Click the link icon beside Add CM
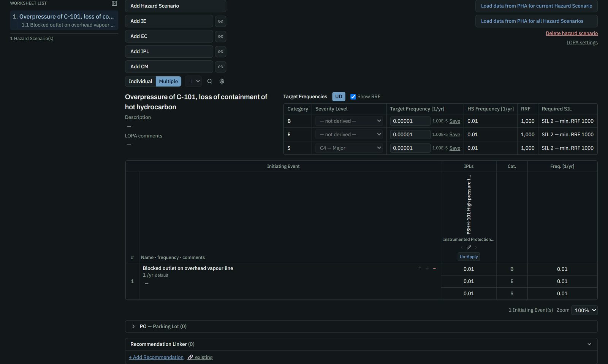Viewport: 608px width, 364px height. tap(220, 67)
